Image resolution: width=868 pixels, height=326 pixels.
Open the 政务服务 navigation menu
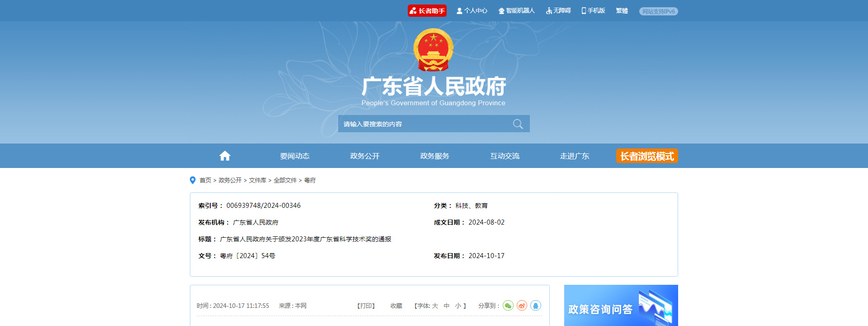click(x=434, y=156)
